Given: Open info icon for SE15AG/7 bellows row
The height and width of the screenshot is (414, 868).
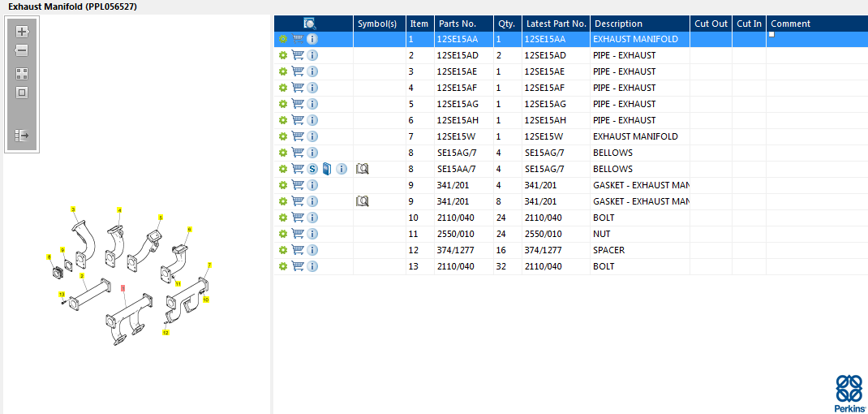Looking at the screenshot, I should click(312, 153).
